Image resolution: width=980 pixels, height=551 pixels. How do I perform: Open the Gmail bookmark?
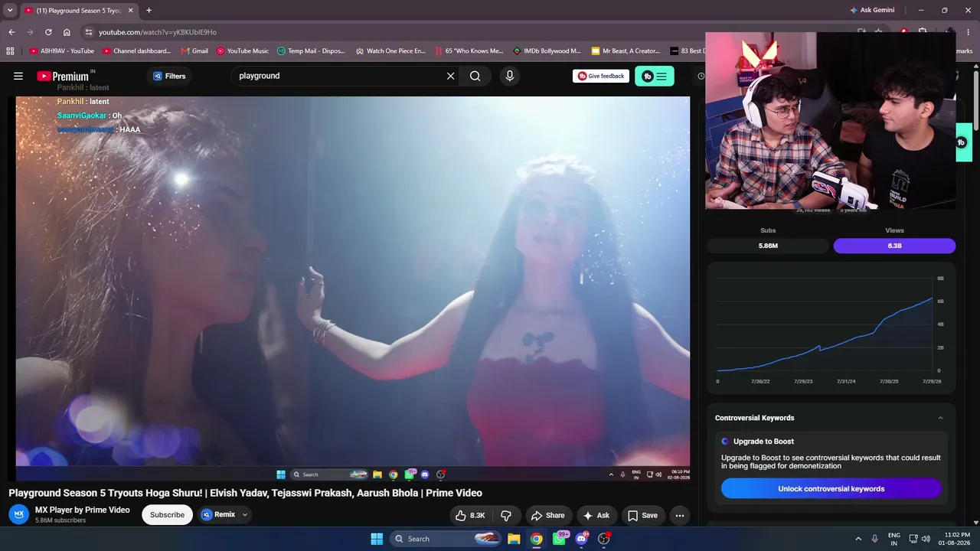click(x=194, y=51)
